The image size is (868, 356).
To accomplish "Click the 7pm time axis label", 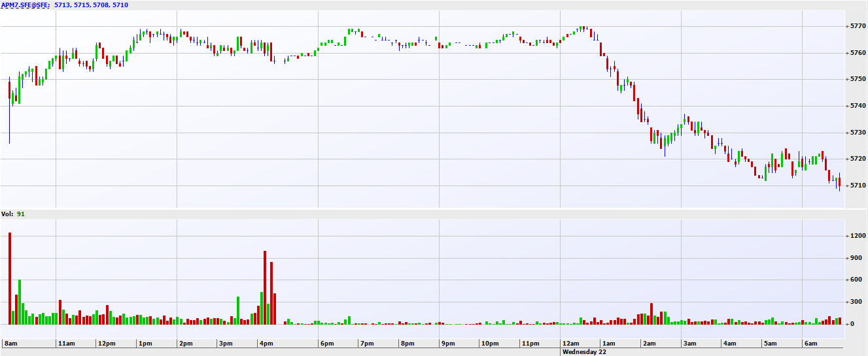I will click(366, 344).
